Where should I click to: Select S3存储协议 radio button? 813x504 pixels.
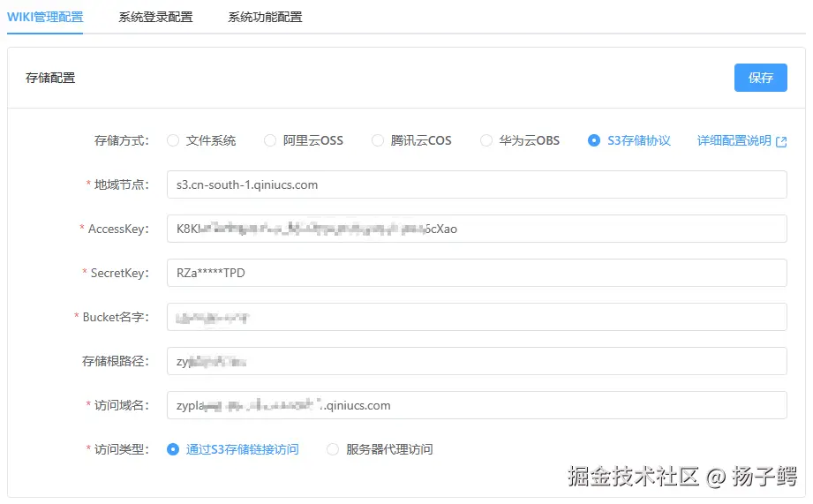coord(594,140)
